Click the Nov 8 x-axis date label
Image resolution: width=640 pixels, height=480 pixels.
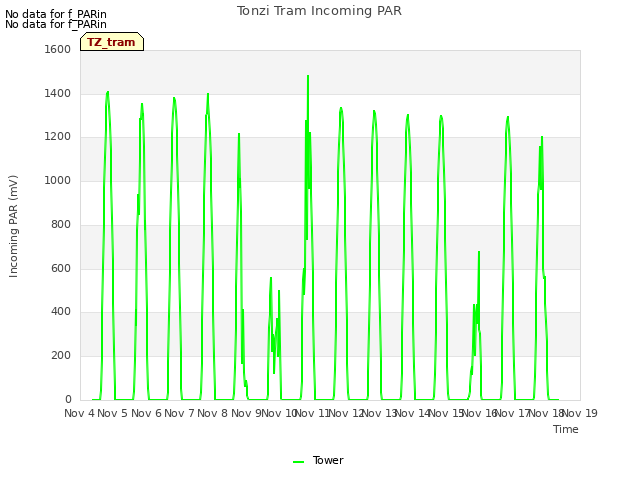[212, 413]
